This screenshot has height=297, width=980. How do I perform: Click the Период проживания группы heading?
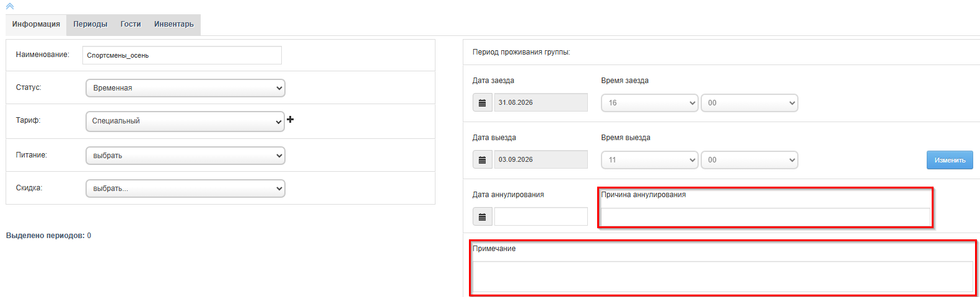pyautogui.click(x=521, y=52)
